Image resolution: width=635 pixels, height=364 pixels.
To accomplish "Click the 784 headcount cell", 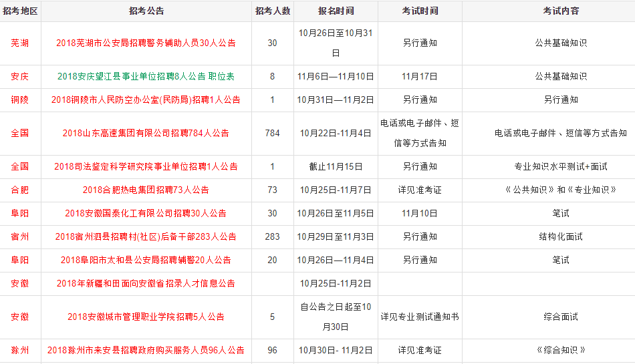I will coord(273,133).
